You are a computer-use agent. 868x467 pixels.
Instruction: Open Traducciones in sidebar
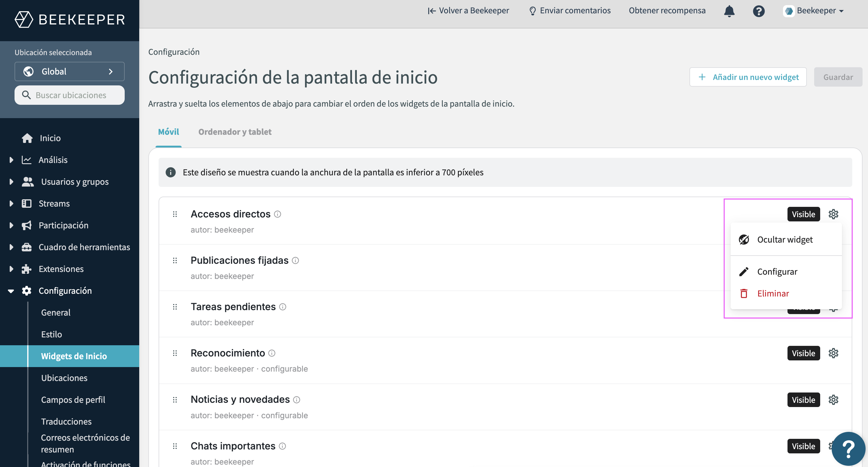[66, 422]
